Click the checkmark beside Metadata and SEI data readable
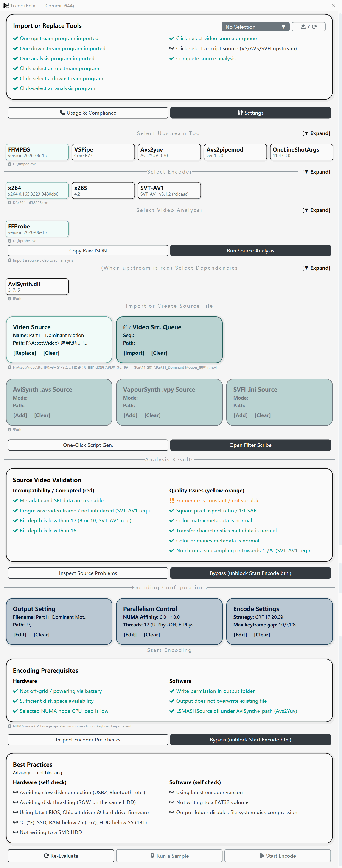The height and width of the screenshot is (868, 342). (15, 501)
